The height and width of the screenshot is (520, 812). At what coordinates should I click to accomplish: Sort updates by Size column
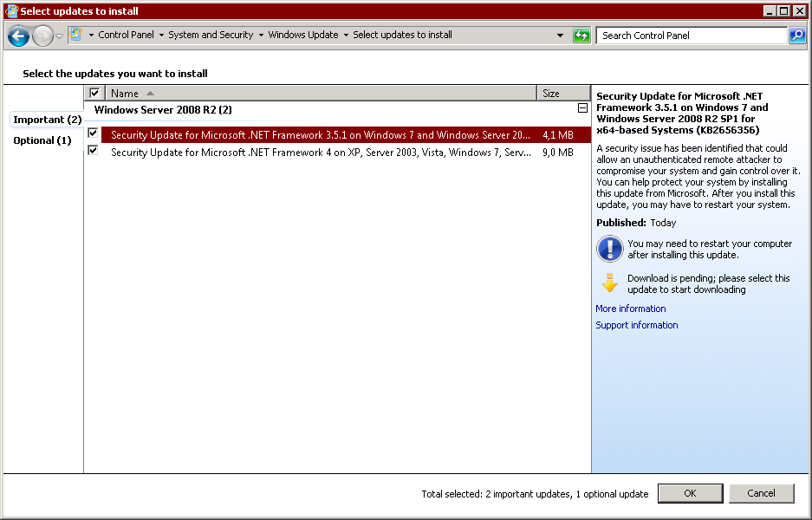563,94
